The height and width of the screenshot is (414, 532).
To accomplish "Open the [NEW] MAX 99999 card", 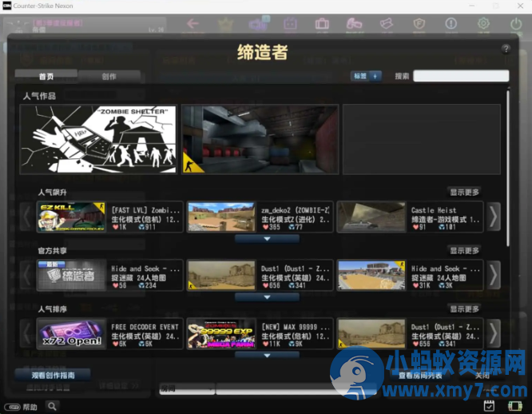I will (x=260, y=333).
